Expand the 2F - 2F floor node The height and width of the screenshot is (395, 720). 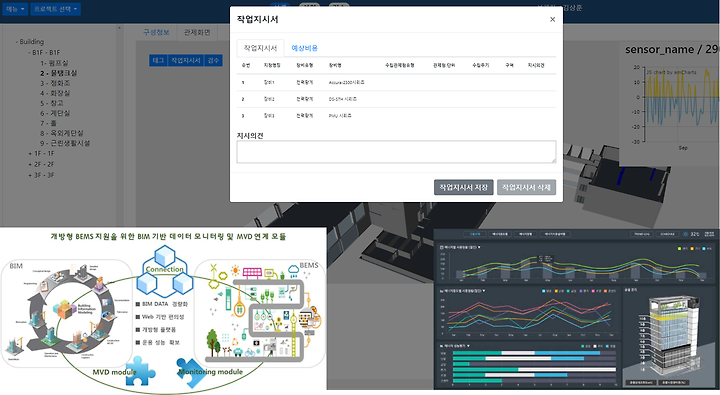[30, 164]
